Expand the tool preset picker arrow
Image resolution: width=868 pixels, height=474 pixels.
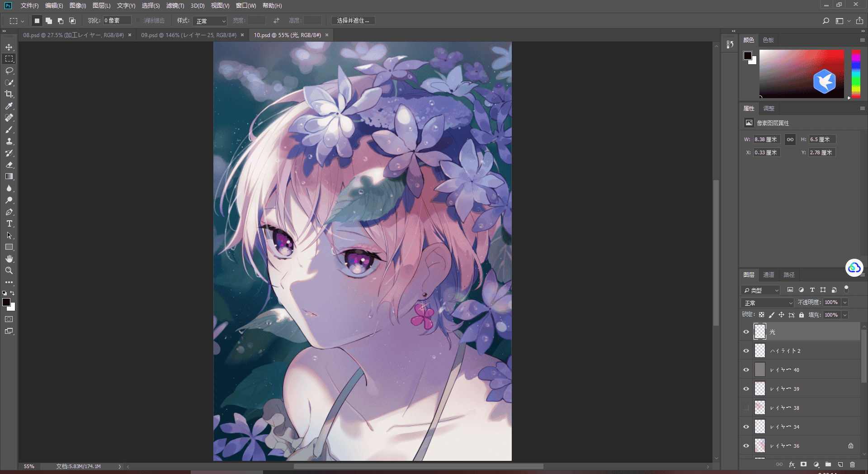[23, 21]
